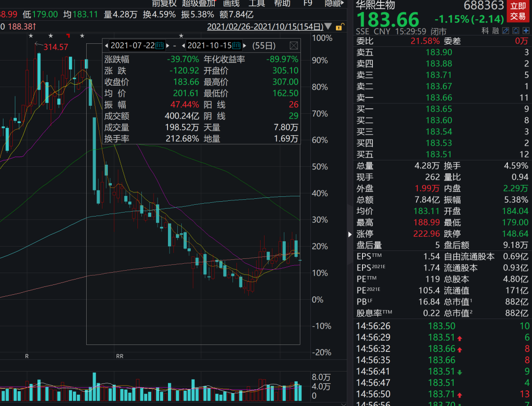Step start date 2021-07-22 backward
The image size is (532, 406).
pyautogui.click(x=106, y=46)
